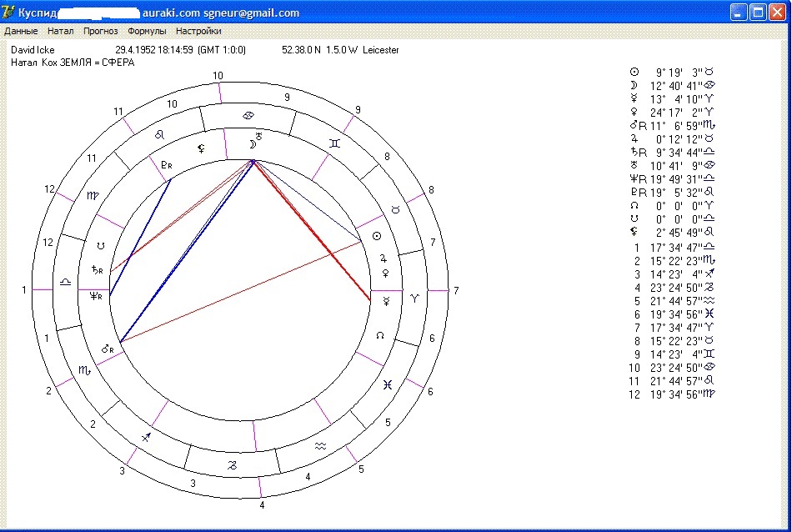Click retrograde Neptune glyph in the wheel
The image size is (792, 532).
[x=95, y=295]
